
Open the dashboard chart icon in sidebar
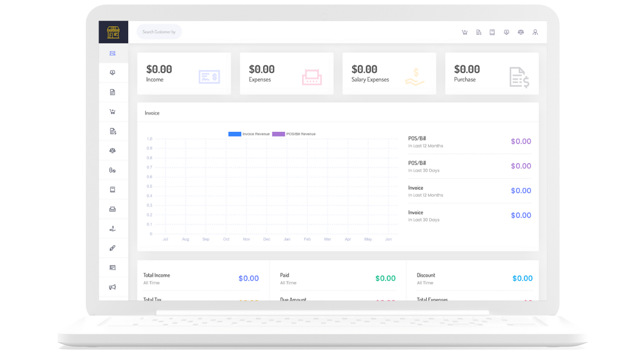(112, 53)
